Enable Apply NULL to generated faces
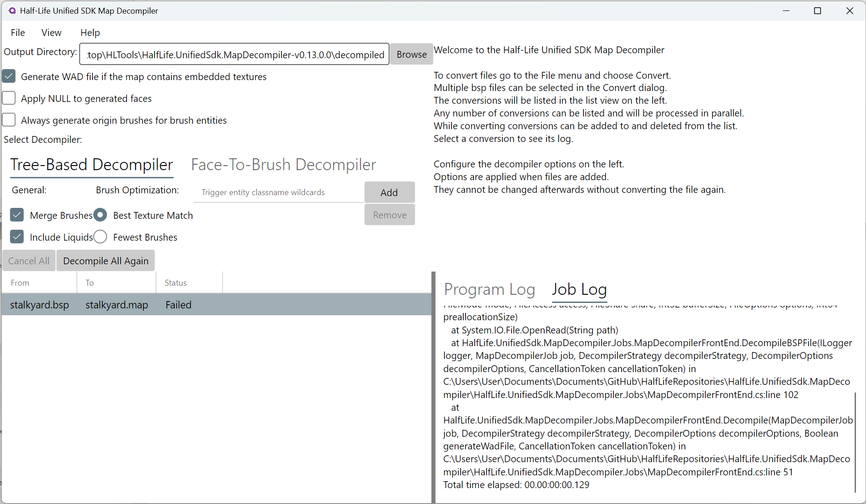This screenshot has width=866, height=504. click(9, 98)
